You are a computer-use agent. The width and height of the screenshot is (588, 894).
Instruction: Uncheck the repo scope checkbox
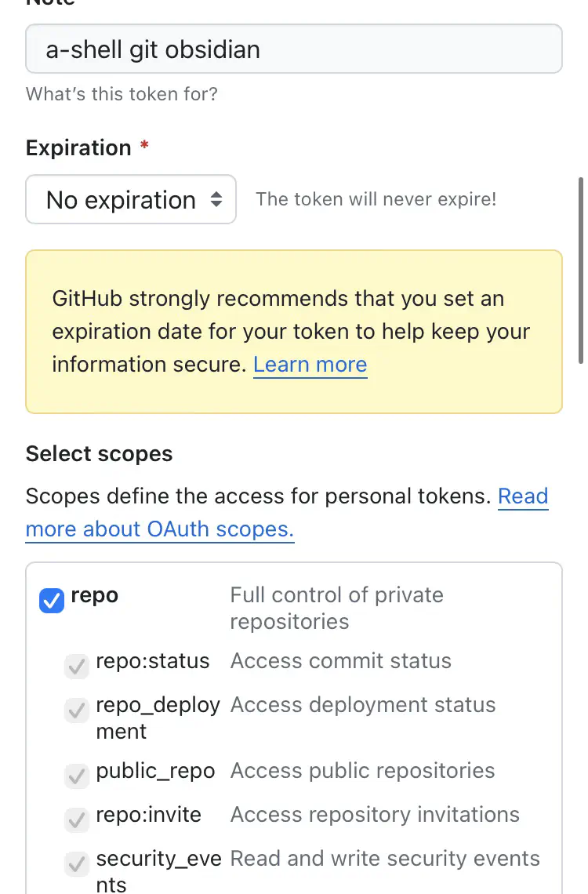coord(52,601)
